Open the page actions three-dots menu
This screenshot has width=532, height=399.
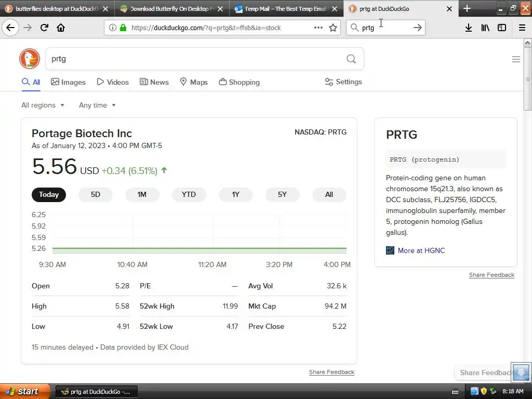(x=318, y=28)
